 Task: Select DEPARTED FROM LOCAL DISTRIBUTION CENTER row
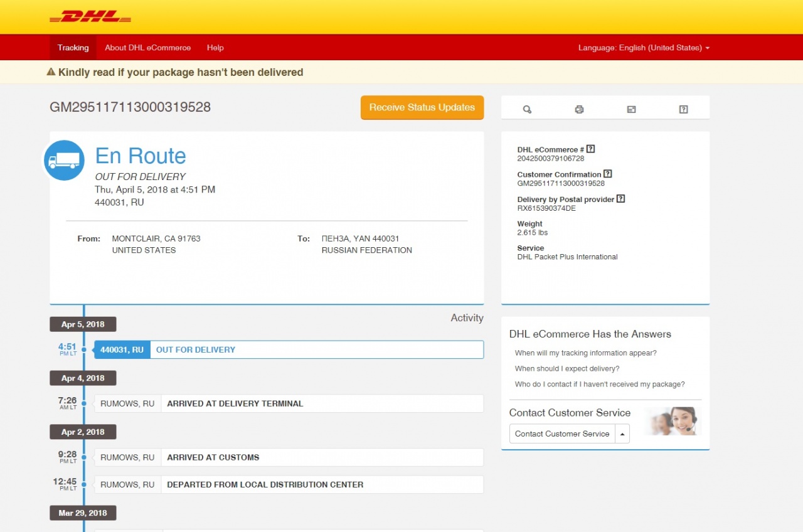[289, 484]
